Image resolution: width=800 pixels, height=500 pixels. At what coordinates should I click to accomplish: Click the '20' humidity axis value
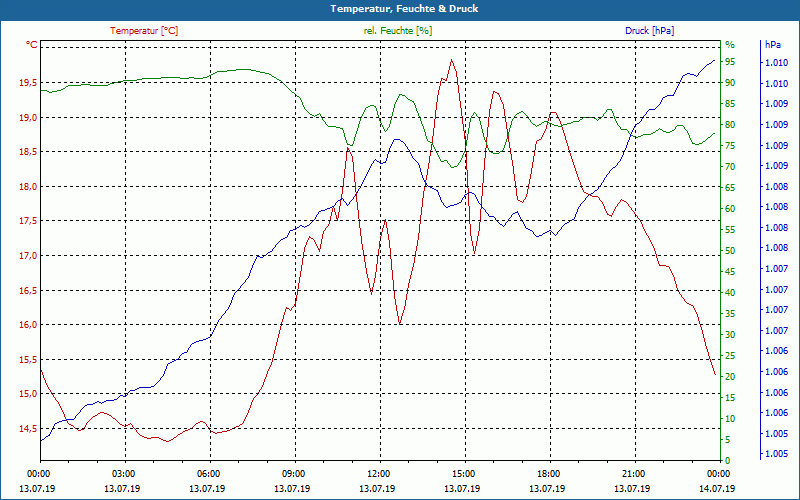(730, 376)
